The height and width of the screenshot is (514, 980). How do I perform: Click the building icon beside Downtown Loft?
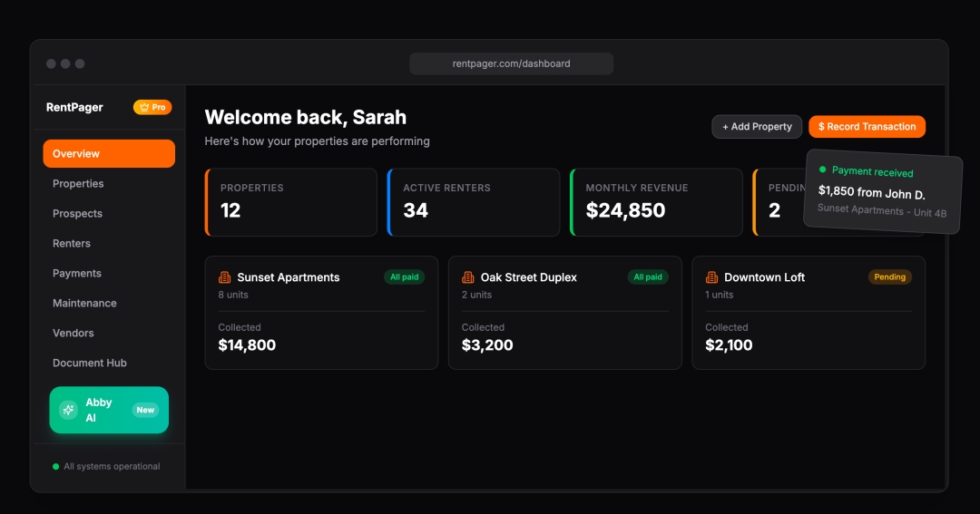pyautogui.click(x=712, y=277)
